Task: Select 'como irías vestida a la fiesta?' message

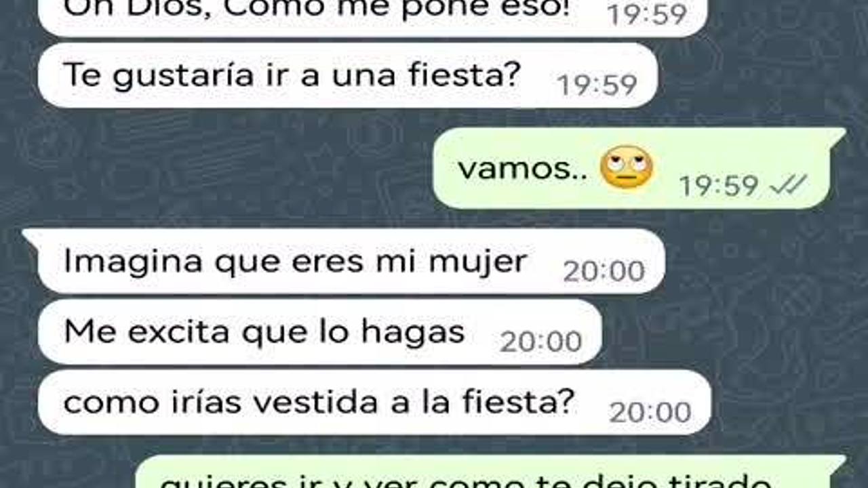Action: coord(374,403)
